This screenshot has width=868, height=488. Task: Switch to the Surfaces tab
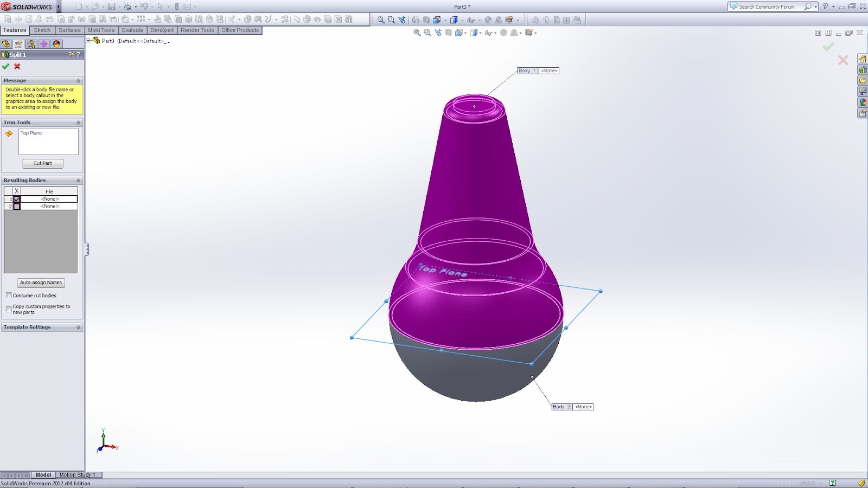[x=69, y=30]
